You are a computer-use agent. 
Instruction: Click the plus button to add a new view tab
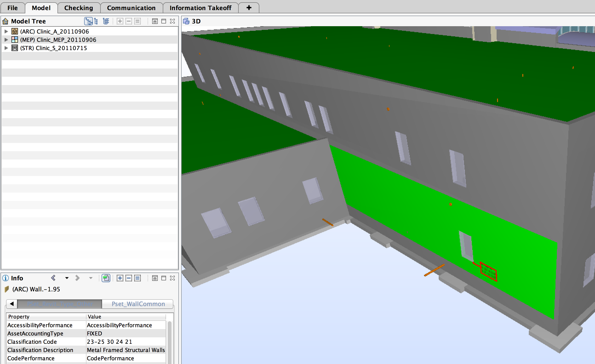pos(249,8)
